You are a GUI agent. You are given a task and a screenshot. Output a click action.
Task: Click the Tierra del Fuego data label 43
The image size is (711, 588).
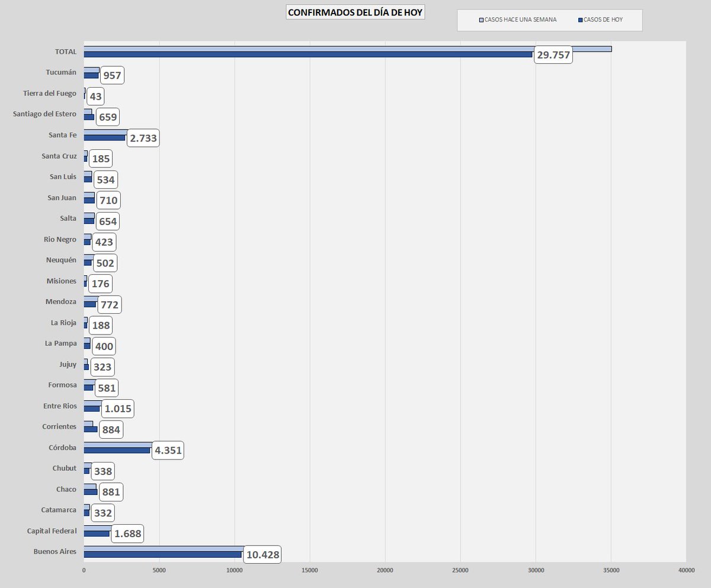(95, 97)
